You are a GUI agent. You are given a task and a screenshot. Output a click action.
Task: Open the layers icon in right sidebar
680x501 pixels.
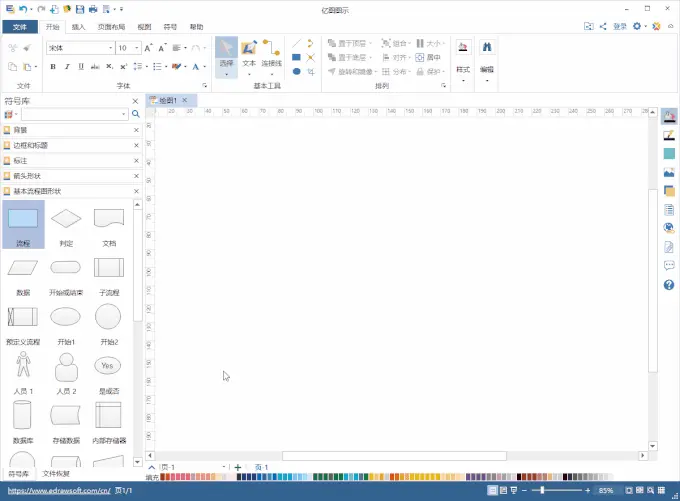click(669, 191)
